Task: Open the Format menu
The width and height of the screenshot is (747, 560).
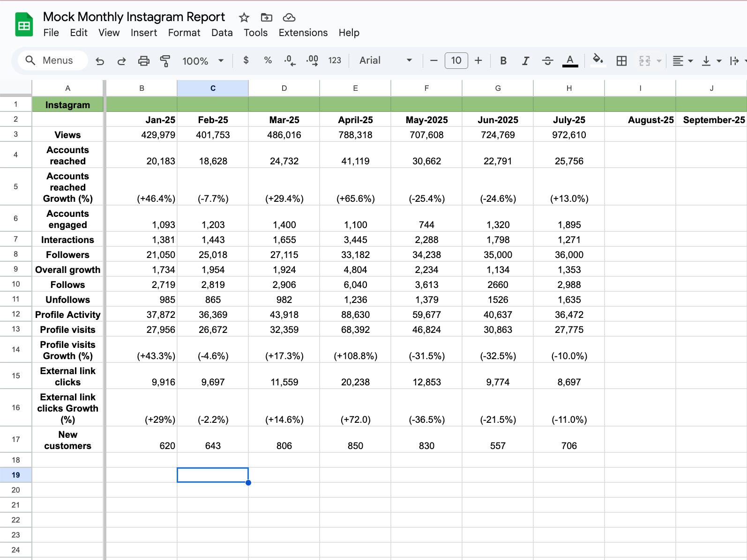Action: click(x=184, y=33)
